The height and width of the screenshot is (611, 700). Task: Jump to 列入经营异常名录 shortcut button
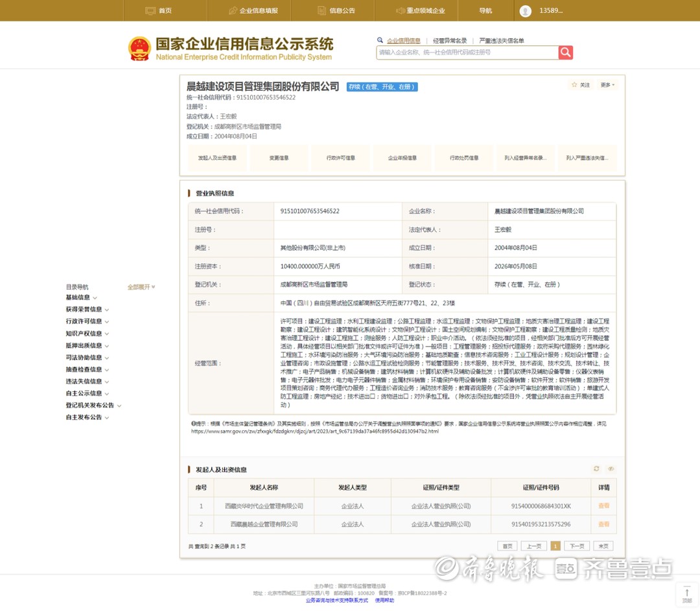526,158
